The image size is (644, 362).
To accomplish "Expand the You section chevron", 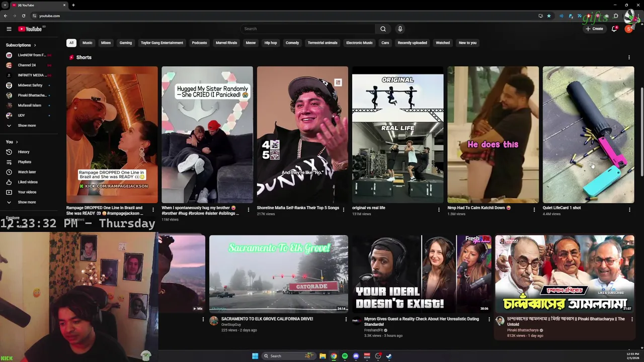I will click(17, 142).
